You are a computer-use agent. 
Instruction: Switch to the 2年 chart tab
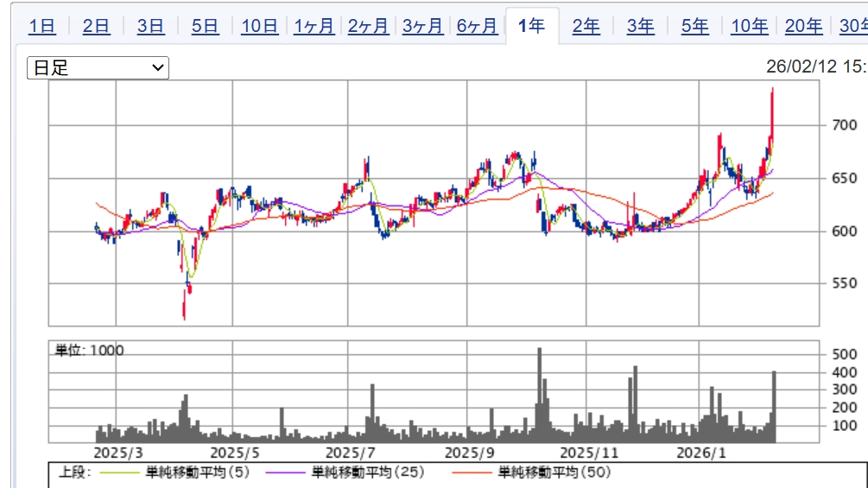(x=586, y=27)
